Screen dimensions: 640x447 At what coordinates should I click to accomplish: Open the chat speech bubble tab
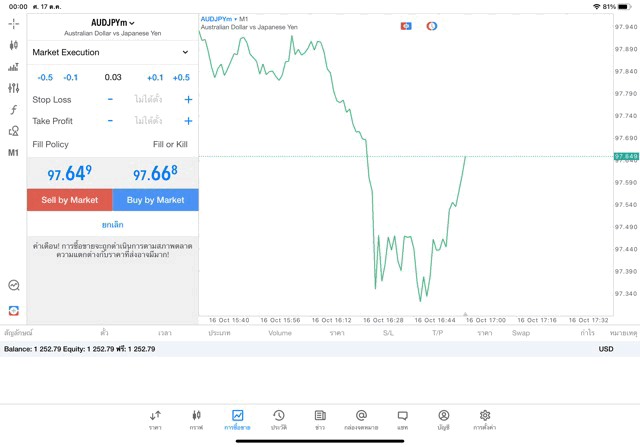tap(402, 419)
